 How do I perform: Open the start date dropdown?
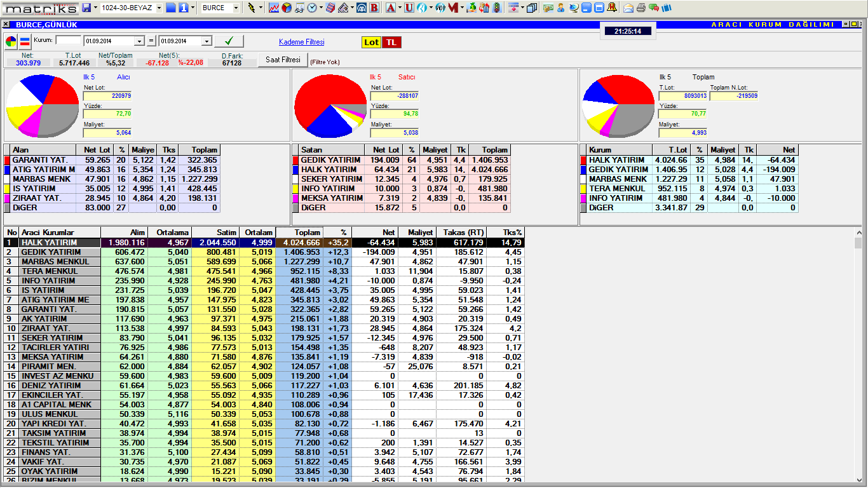[x=140, y=41]
